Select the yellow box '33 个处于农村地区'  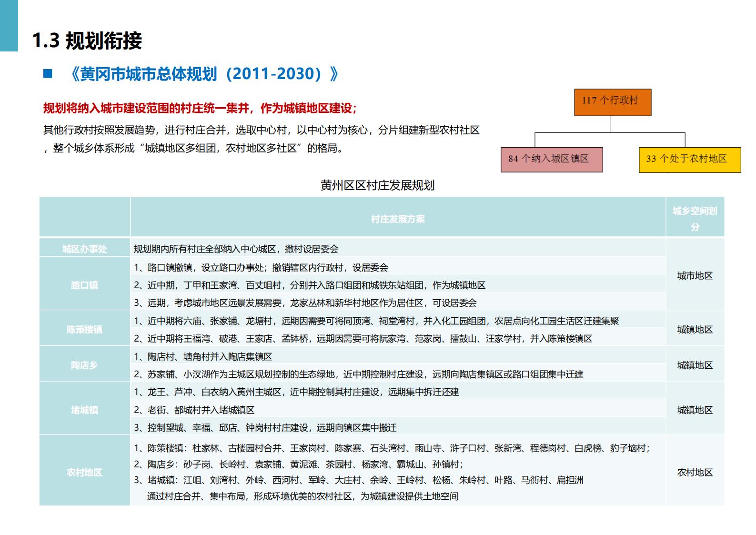pyautogui.click(x=690, y=160)
